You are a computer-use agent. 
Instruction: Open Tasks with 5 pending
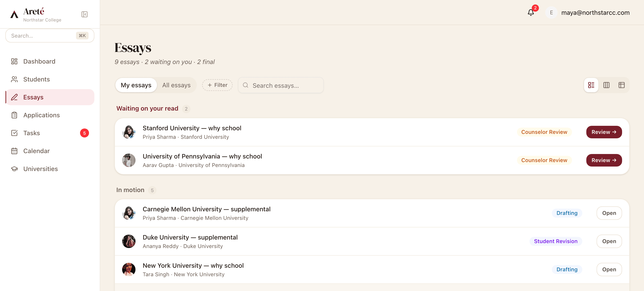click(x=50, y=133)
